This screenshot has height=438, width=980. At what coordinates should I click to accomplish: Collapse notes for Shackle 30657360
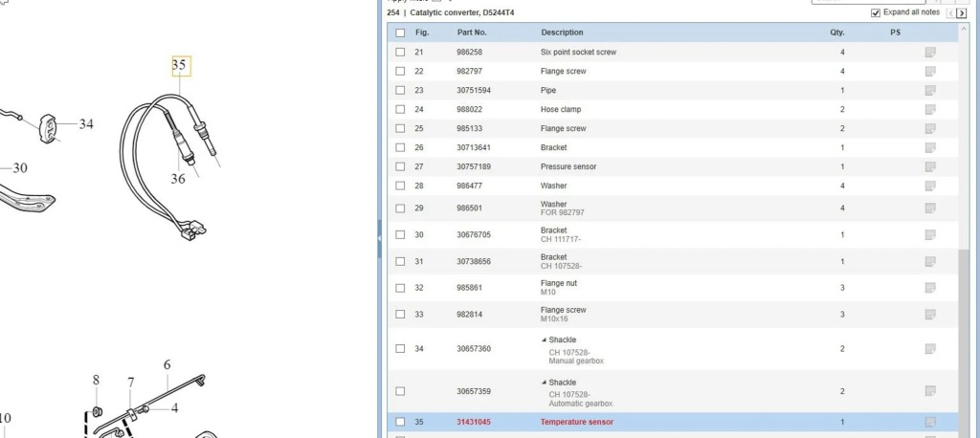(x=544, y=340)
